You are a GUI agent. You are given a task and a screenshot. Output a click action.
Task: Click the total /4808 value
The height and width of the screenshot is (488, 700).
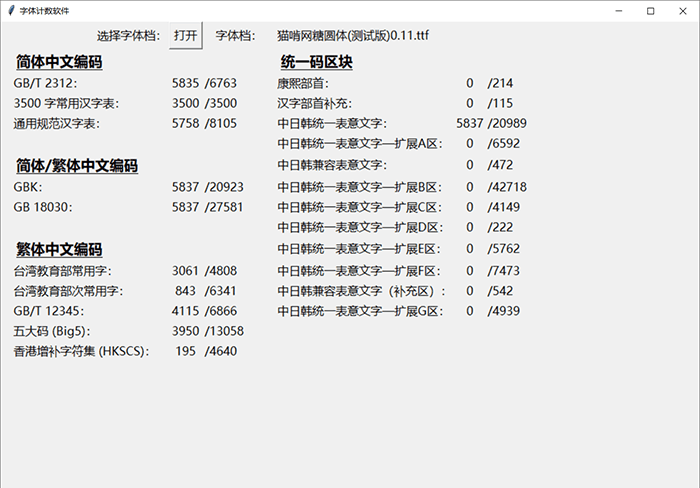pos(221,271)
